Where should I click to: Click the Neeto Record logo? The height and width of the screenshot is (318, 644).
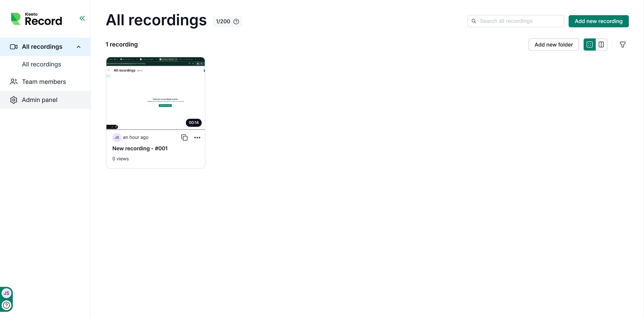(x=36, y=19)
